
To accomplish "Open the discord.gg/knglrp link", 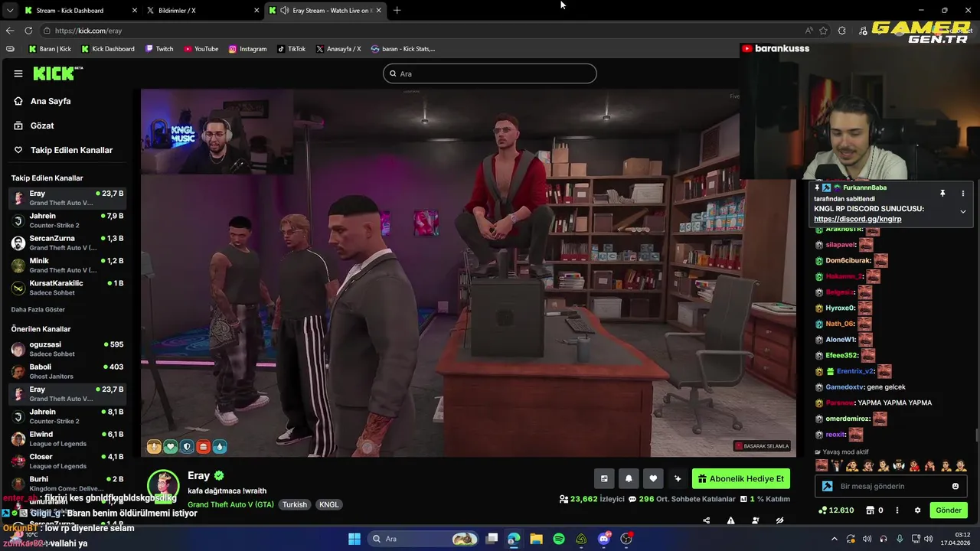I will click(x=857, y=219).
